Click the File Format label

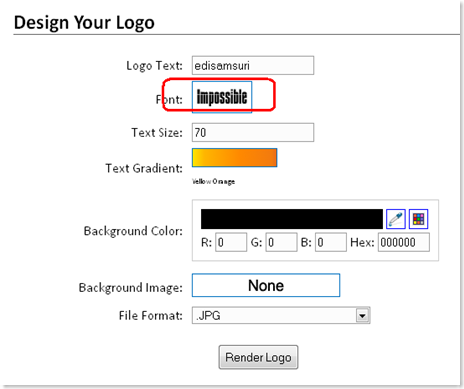coord(151,315)
